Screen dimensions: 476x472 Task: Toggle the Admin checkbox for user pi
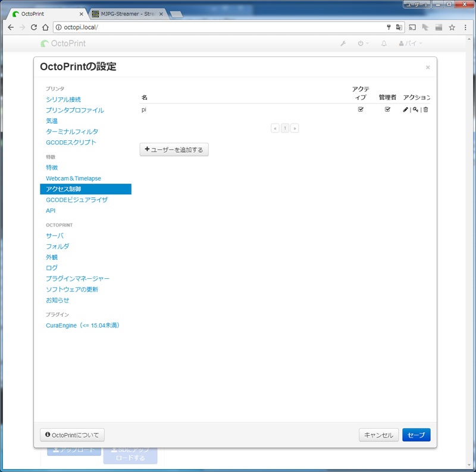coord(387,109)
